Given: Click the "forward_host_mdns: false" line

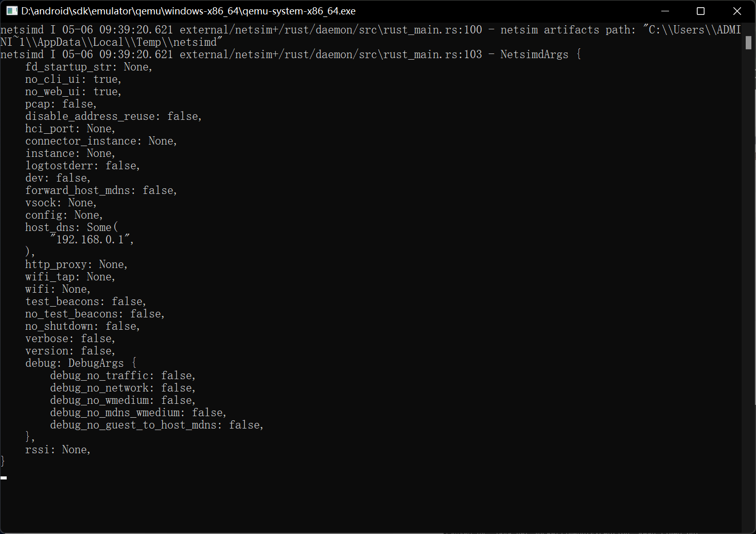Looking at the screenshot, I should coord(101,190).
